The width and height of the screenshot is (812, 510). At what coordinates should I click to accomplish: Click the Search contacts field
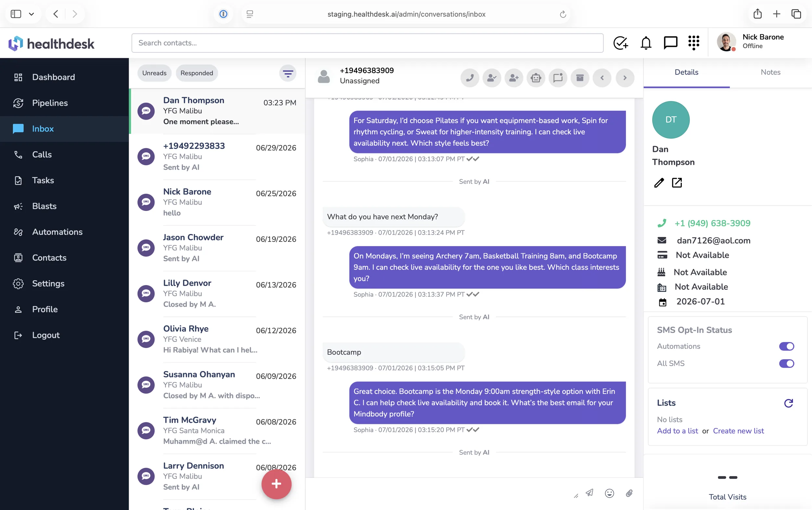click(x=367, y=43)
